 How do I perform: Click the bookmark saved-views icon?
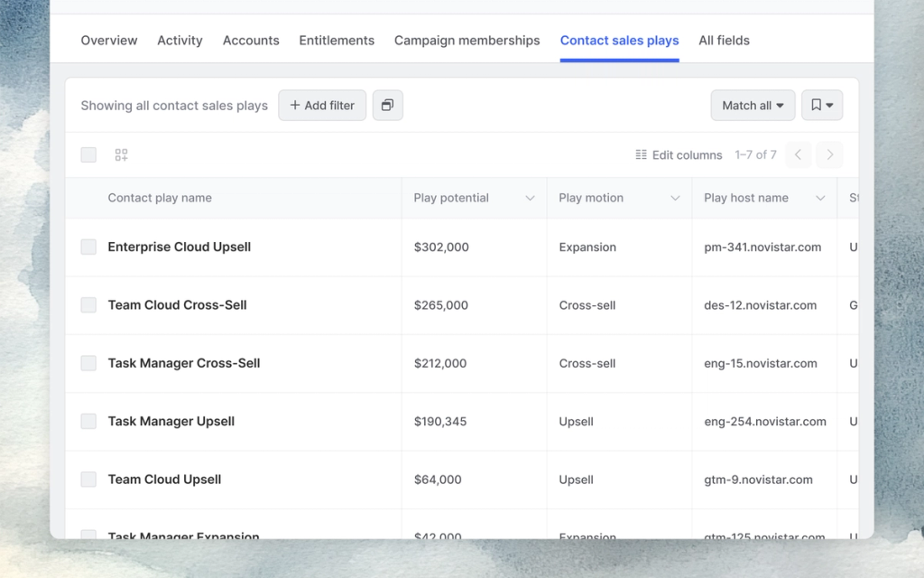click(x=816, y=105)
